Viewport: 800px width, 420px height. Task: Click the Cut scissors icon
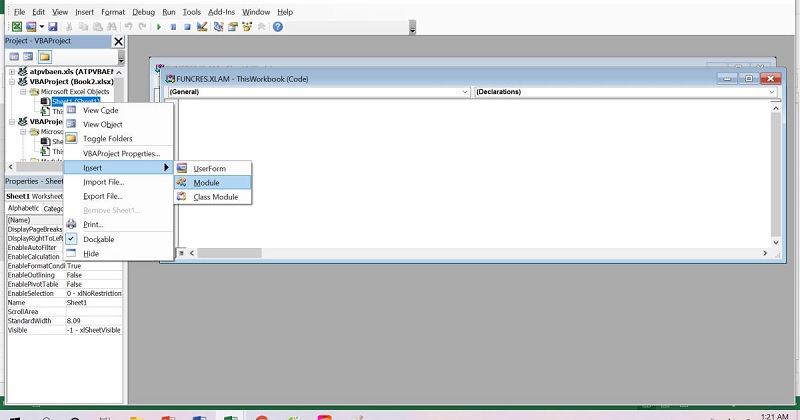69,27
